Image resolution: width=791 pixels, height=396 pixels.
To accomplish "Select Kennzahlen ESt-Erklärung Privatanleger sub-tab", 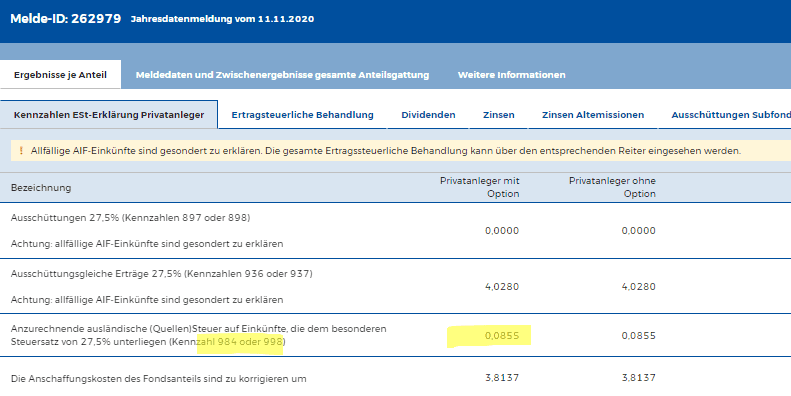I will point(109,115).
